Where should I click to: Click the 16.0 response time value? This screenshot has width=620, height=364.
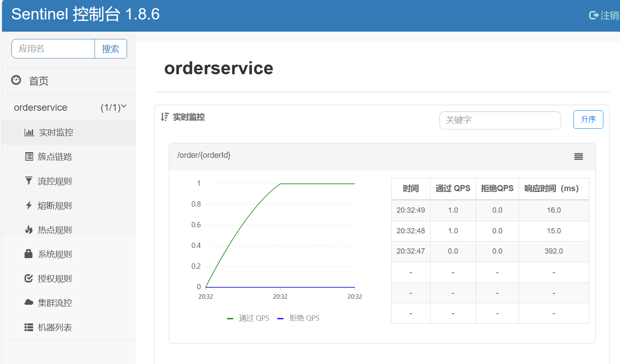(554, 210)
